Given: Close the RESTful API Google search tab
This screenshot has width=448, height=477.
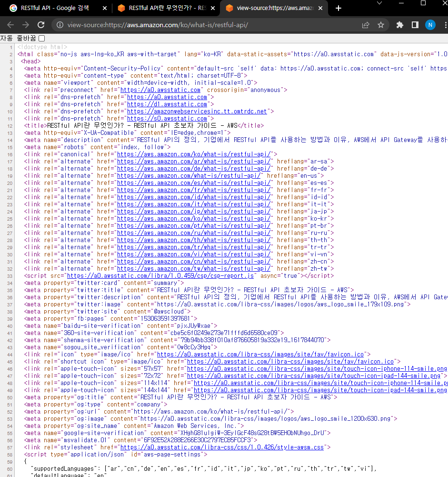Looking at the screenshot, I should coord(105,8).
